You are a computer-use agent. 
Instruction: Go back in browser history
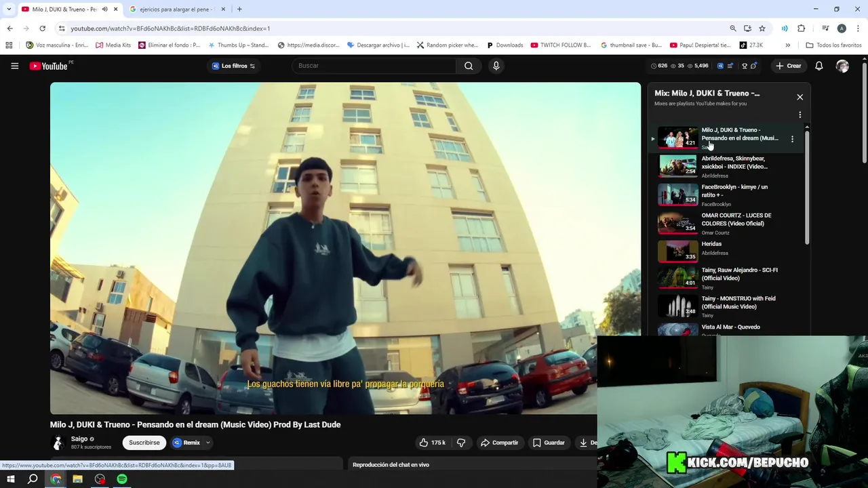[x=9, y=28]
